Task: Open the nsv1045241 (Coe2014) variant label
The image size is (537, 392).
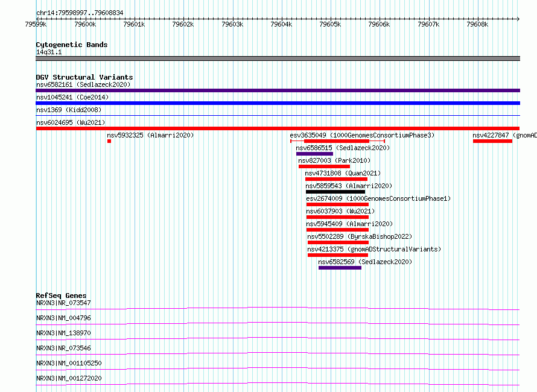Action: [72, 97]
